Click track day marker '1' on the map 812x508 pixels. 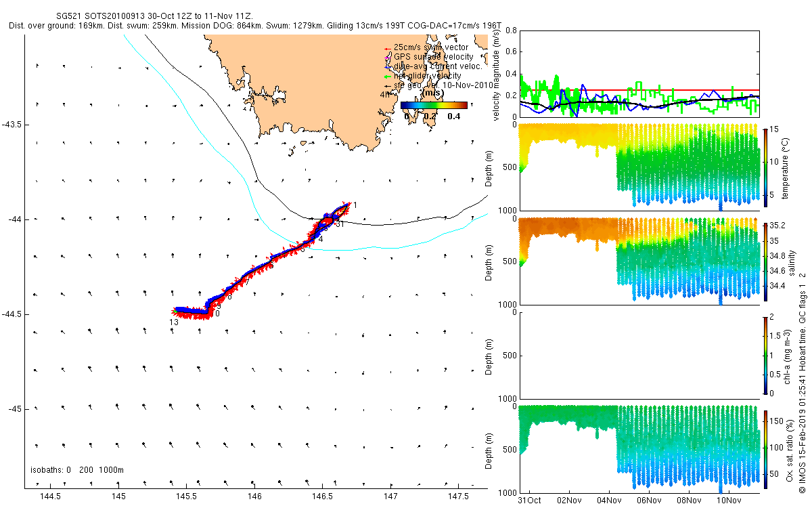355,205
